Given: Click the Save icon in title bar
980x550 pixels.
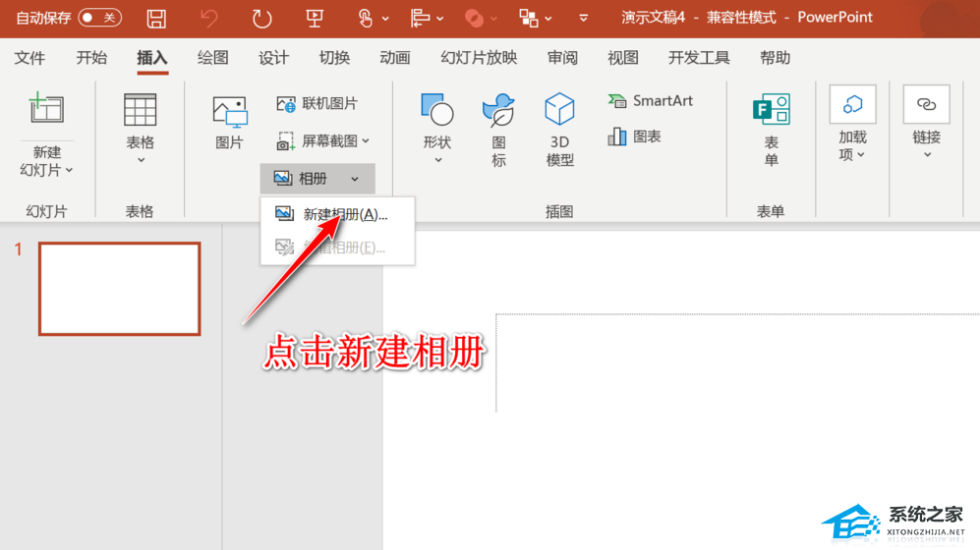Looking at the screenshot, I should [x=156, y=18].
